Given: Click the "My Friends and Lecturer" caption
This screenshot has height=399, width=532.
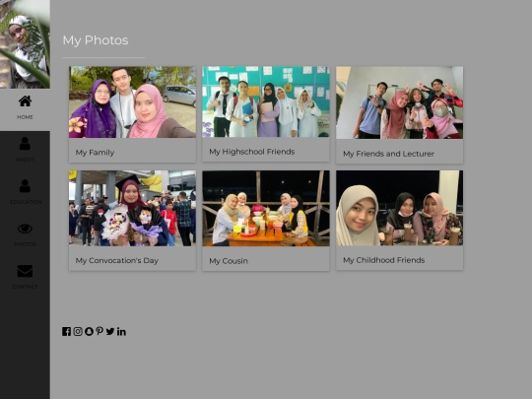Looking at the screenshot, I should click(x=388, y=154).
